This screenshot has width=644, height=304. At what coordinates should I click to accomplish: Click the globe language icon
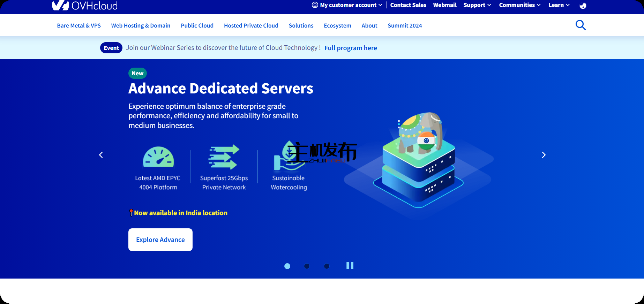583,6
